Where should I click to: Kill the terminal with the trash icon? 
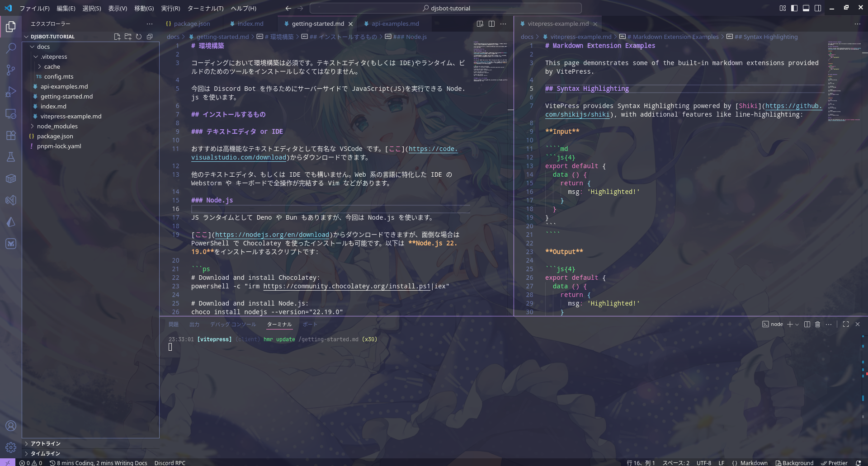pos(817,324)
